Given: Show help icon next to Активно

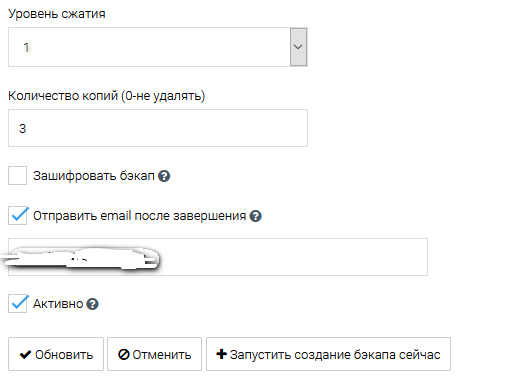Looking at the screenshot, I should click(92, 304).
